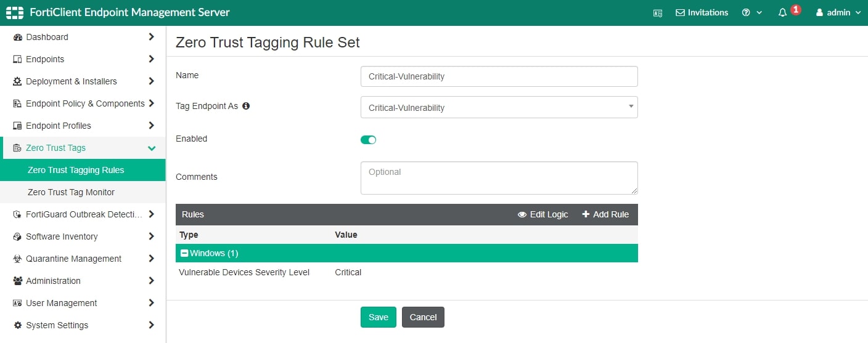Click the Tag Endpoint As info icon

pos(246,106)
